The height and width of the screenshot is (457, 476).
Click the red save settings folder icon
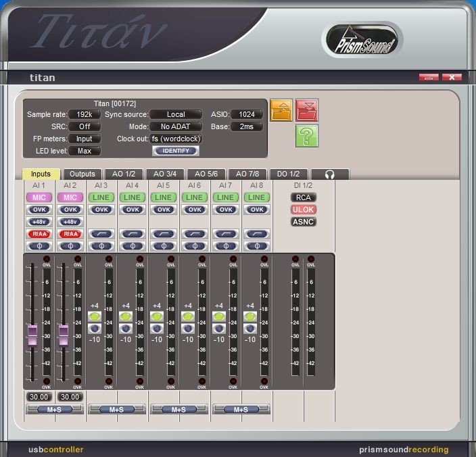pyautogui.click(x=307, y=110)
